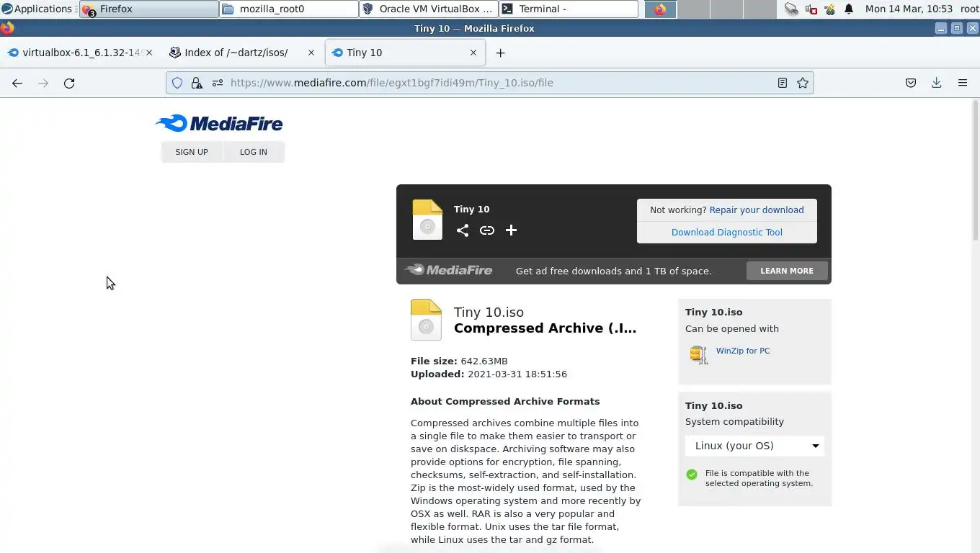Click the LEARN MORE button

(x=787, y=271)
